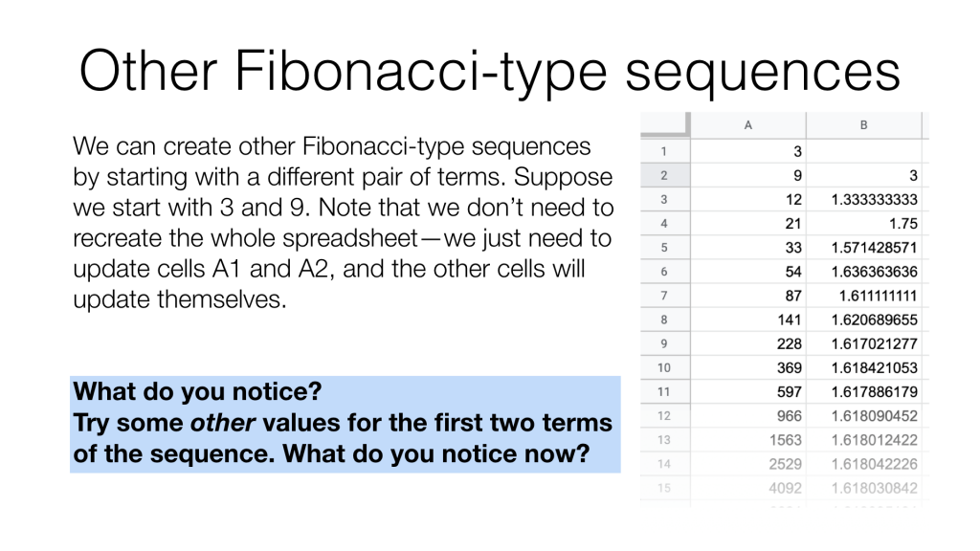The image size is (980, 551).
Task: Select column A header
Action: tap(747, 125)
